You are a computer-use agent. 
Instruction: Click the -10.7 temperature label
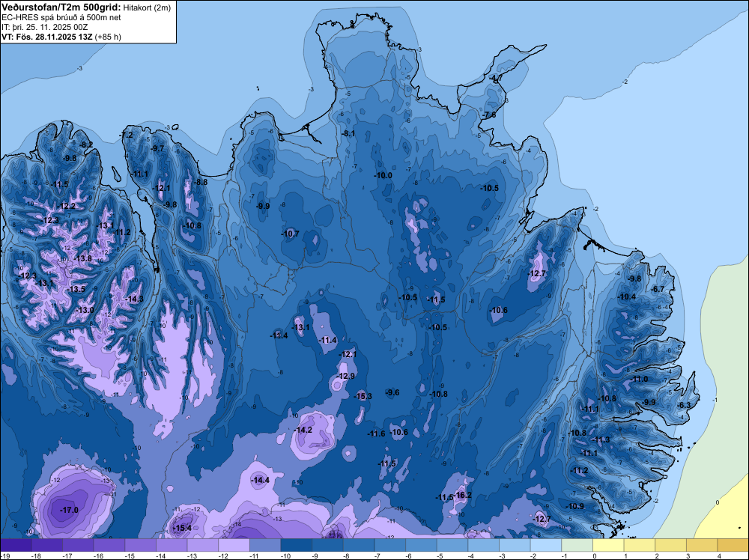(290, 234)
